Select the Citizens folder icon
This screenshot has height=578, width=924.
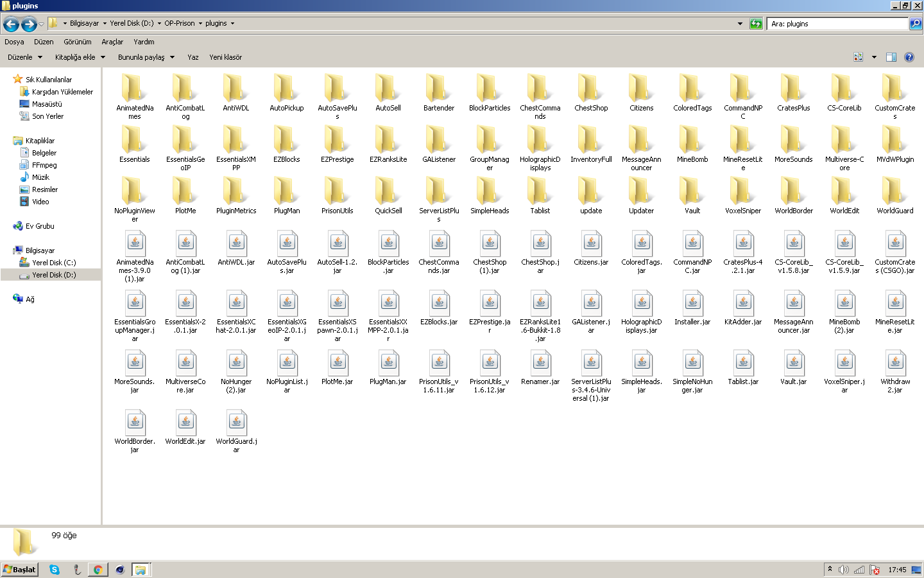click(x=642, y=88)
